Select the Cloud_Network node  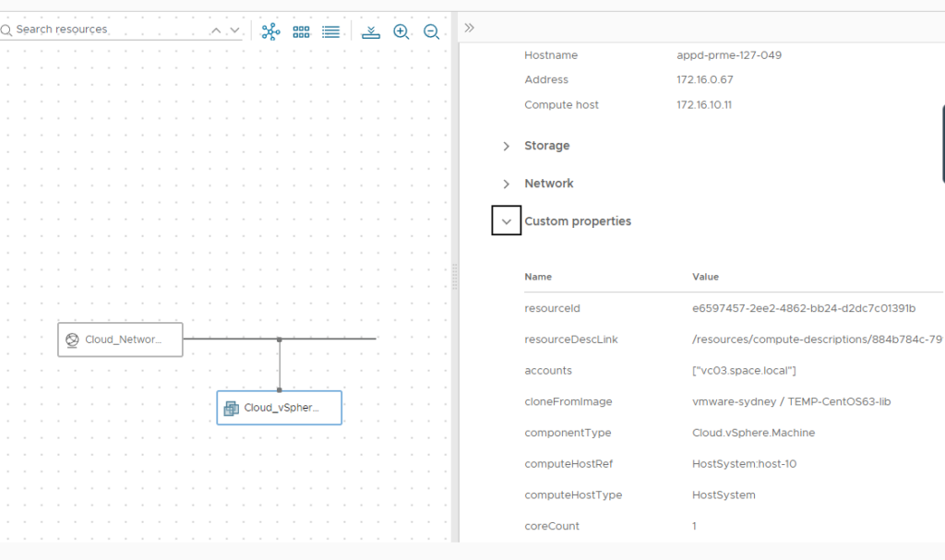(x=121, y=340)
